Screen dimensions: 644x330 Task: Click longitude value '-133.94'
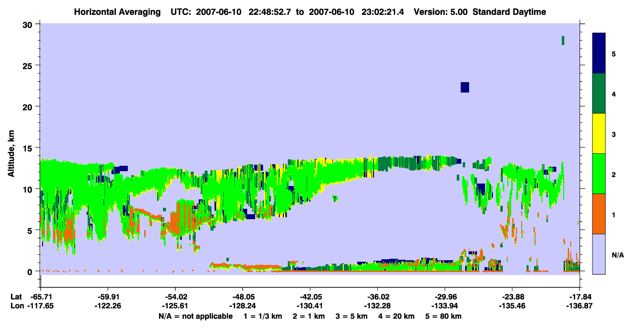[x=444, y=306]
